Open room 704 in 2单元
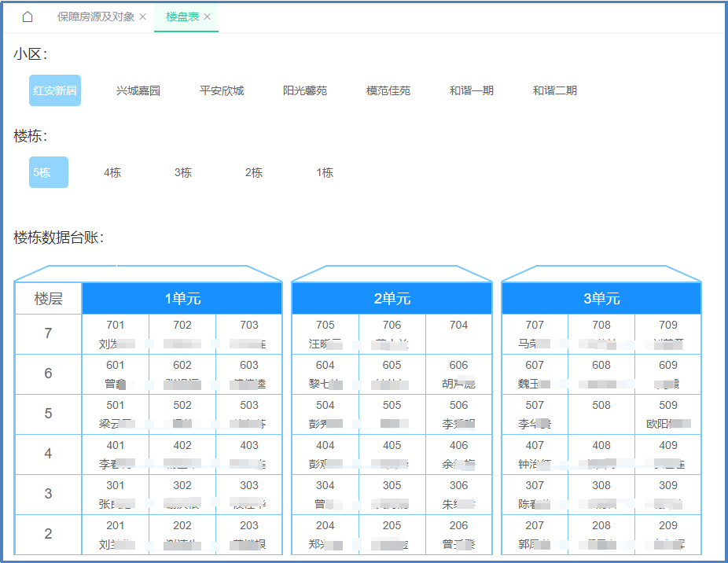 coord(458,333)
